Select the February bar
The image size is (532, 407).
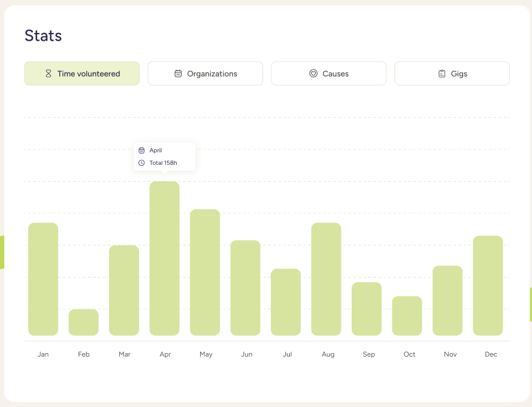point(83,322)
